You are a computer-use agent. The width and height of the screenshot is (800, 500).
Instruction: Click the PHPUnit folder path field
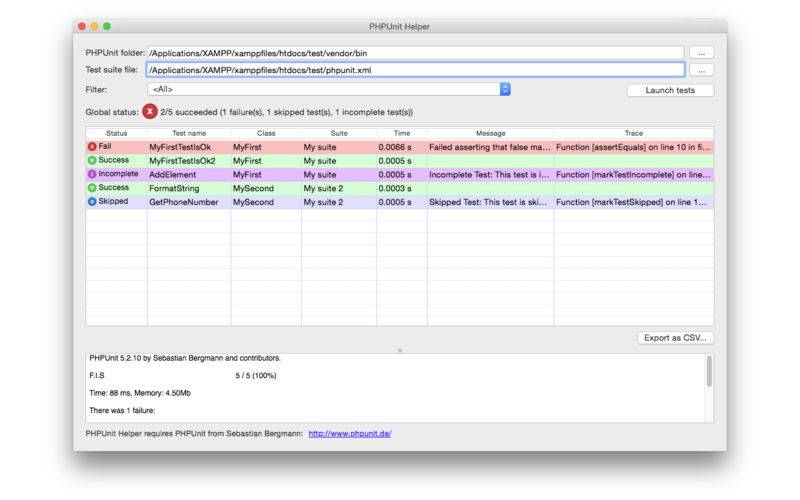pos(415,53)
